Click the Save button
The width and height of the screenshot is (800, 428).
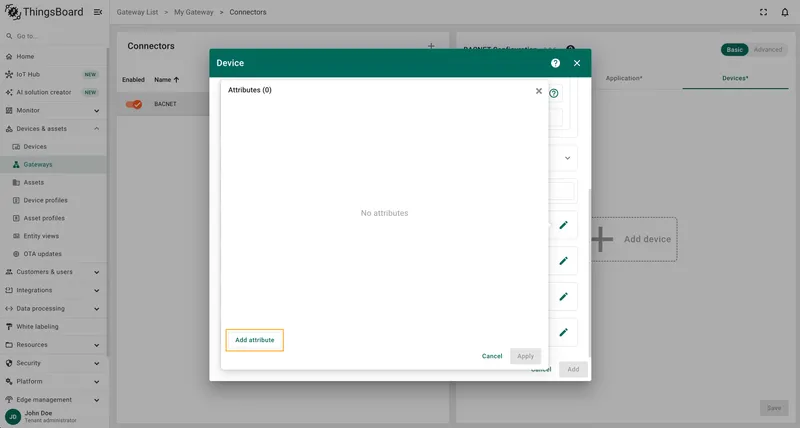pos(773,408)
